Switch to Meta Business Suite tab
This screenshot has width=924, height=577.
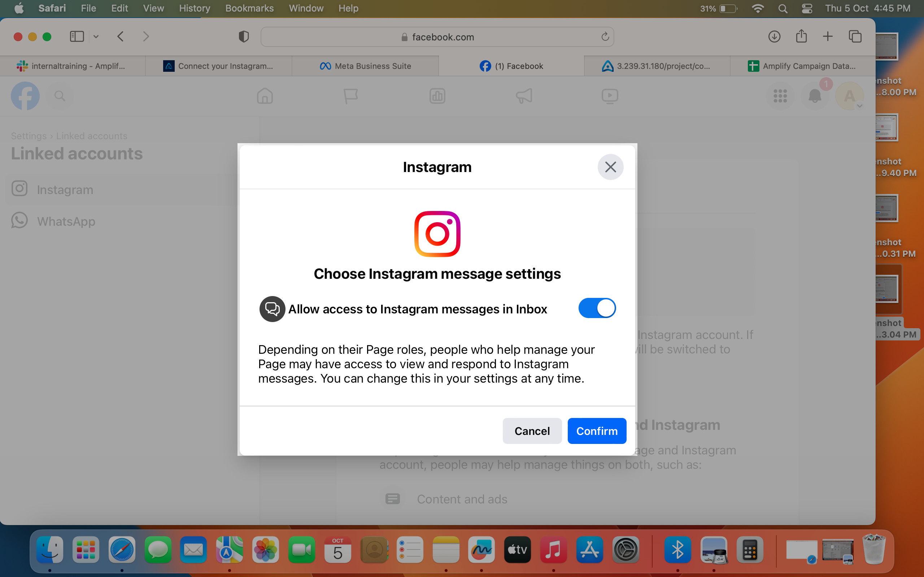coord(365,66)
